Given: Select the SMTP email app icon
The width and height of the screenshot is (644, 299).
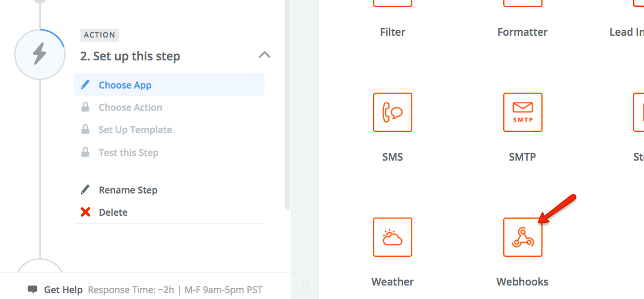Looking at the screenshot, I should click(x=523, y=112).
